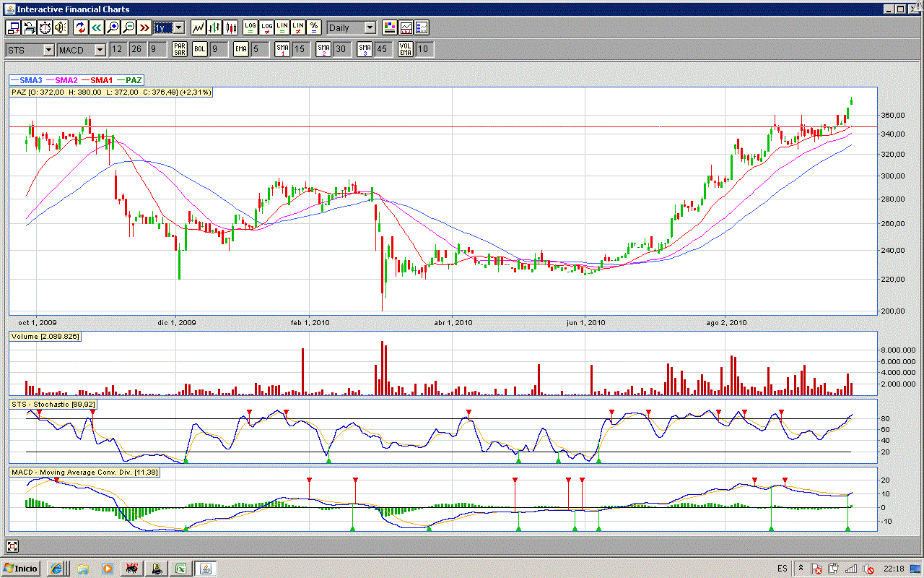Toggle the SMA 1 moving average
This screenshot has width=924, height=578.
tap(282, 49)
